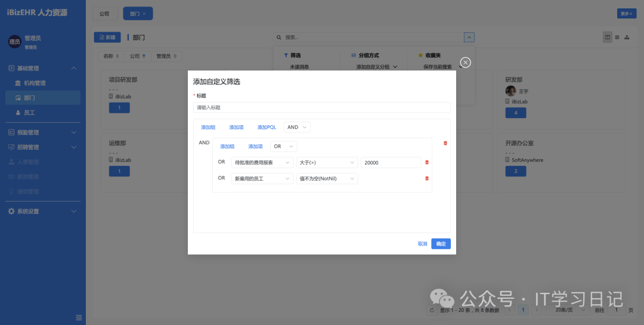Viewport: 644px width, 325px height.
Task: Expand the 大于(>) operator dropdown
Action: [327, 162]
